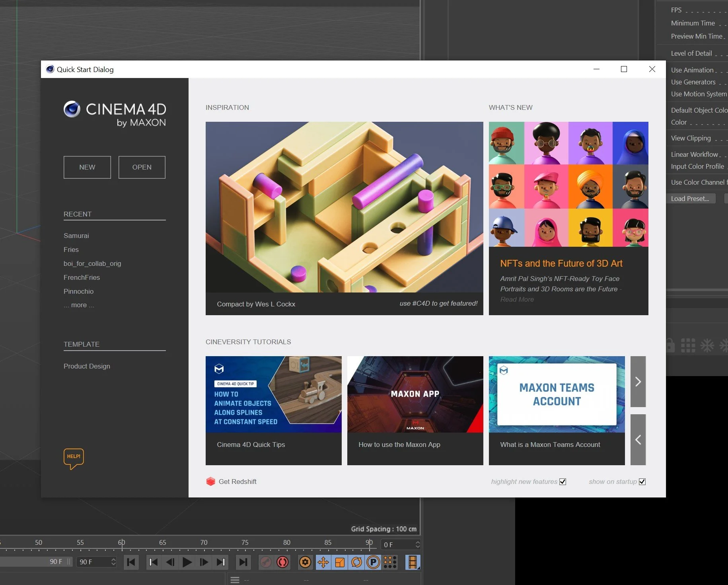The width and height of the screenshot is (728, 585).
Task: Jump to end of animation
Action: tap(243, 562)
